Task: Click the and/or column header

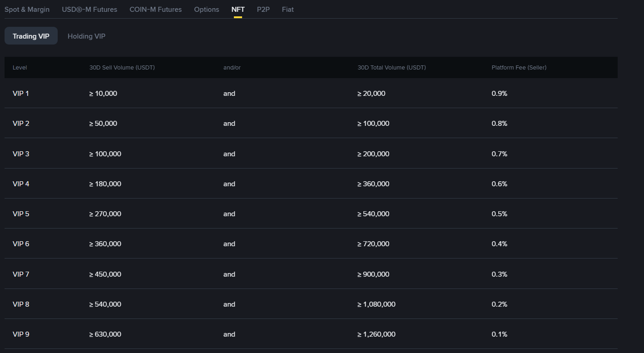Action: tap(232, 67)
